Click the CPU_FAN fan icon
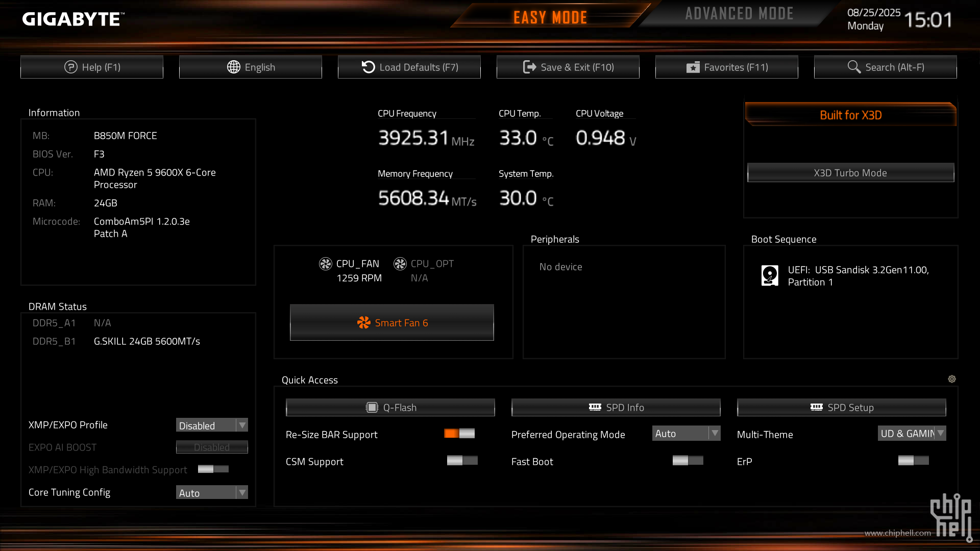Image resolution: width=980 pixels, height=551 pixels. pos(325,263)
